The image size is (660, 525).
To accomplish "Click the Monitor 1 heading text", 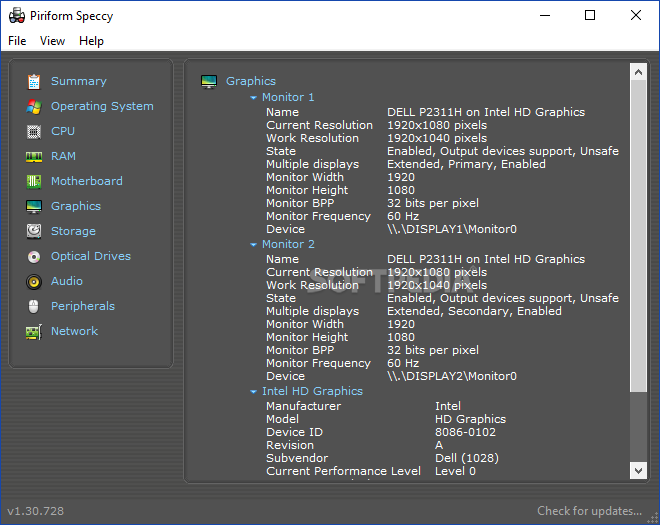I will click(288, 97).
